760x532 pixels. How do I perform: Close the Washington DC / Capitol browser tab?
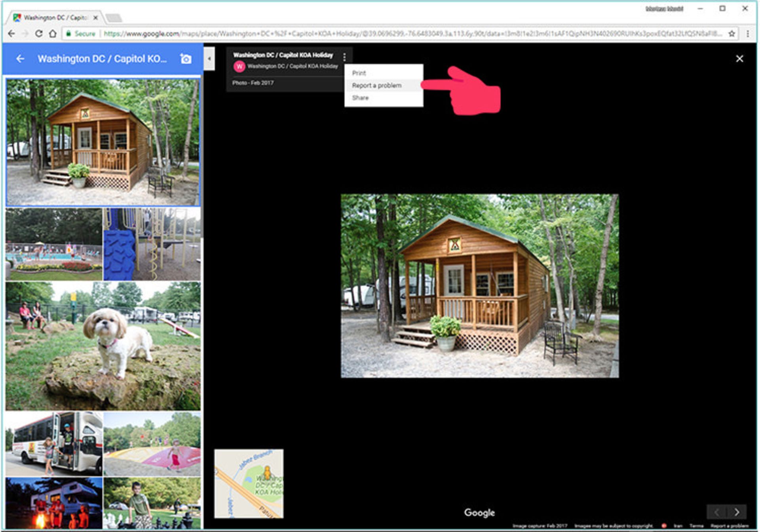95,17
